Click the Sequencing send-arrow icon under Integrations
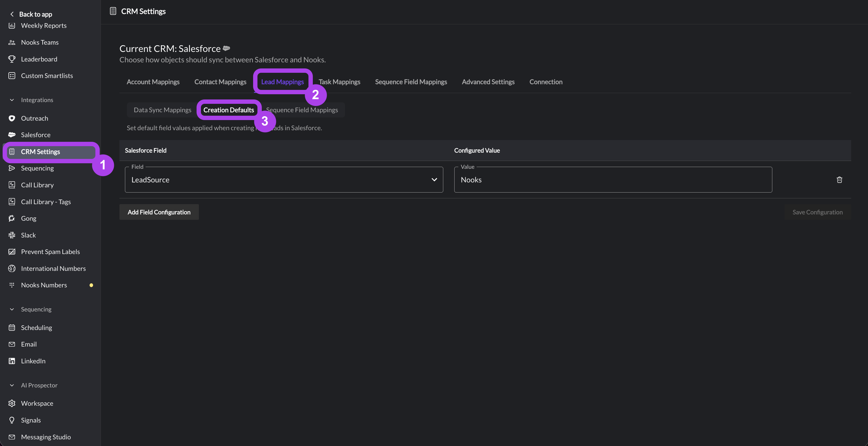This screenshot has height=446, width=868. (12, 168)
